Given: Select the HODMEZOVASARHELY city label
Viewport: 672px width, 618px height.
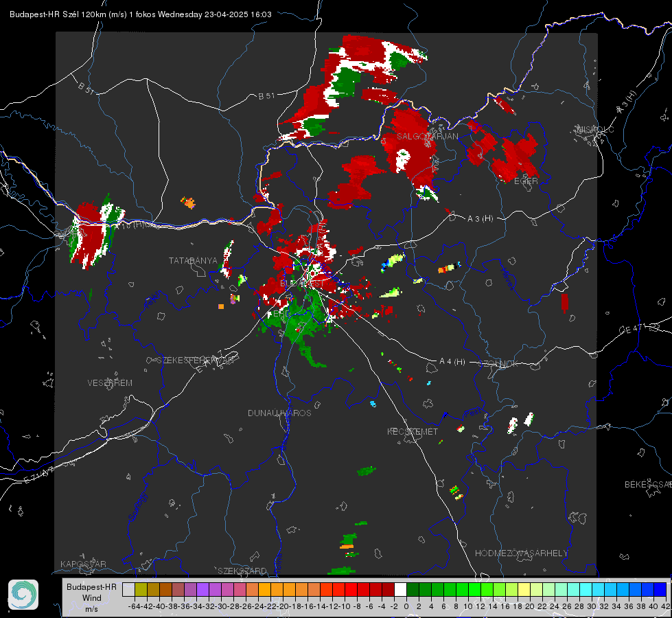Looking at the screenshot, I should (x=521, y=553).
